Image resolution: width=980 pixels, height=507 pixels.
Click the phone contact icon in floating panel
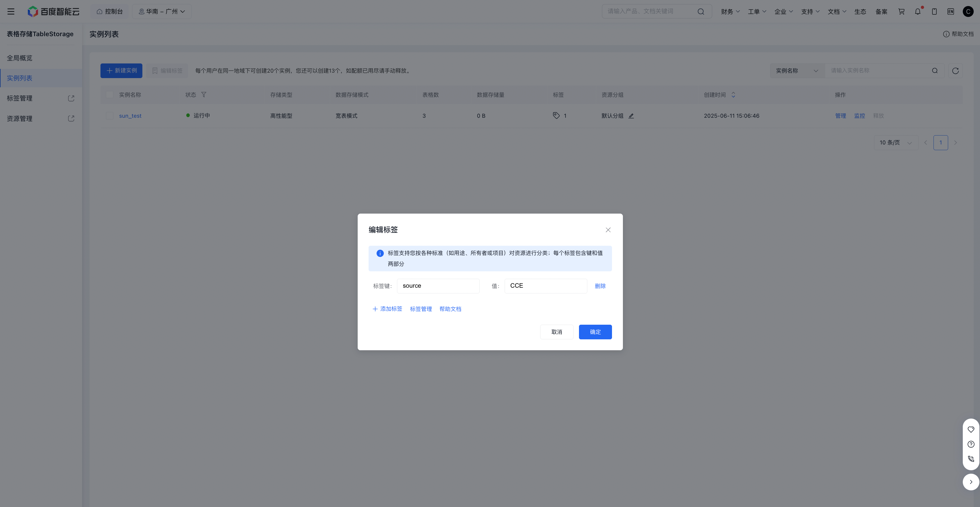coord(971,459)
